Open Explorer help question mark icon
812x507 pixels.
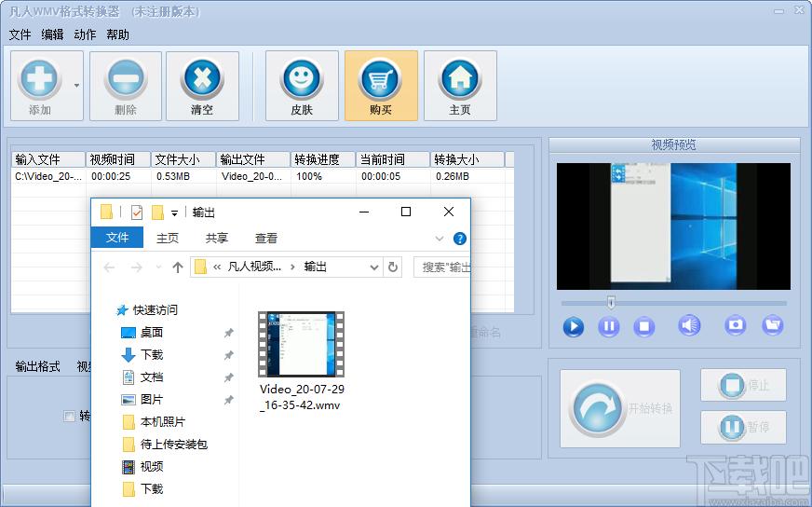[x=459, y=239]
